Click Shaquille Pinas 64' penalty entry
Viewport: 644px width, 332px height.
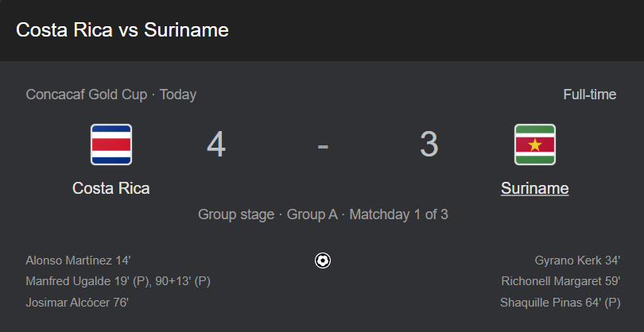coord(561,303)
